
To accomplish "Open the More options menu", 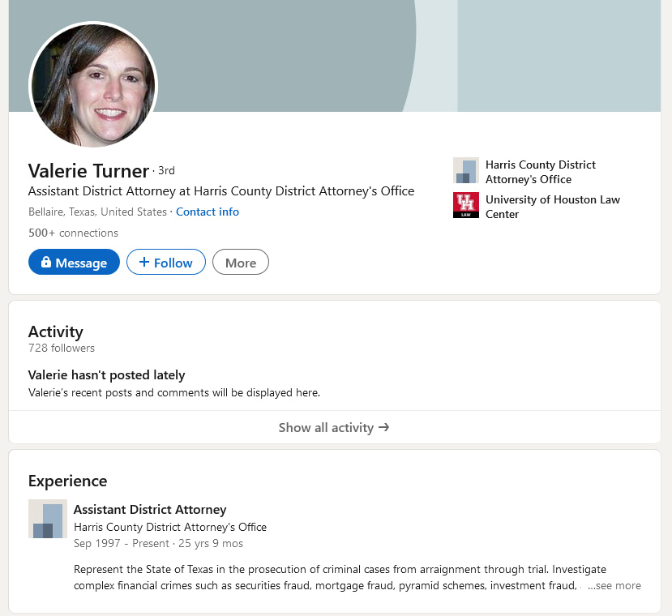I will (241, 262).
